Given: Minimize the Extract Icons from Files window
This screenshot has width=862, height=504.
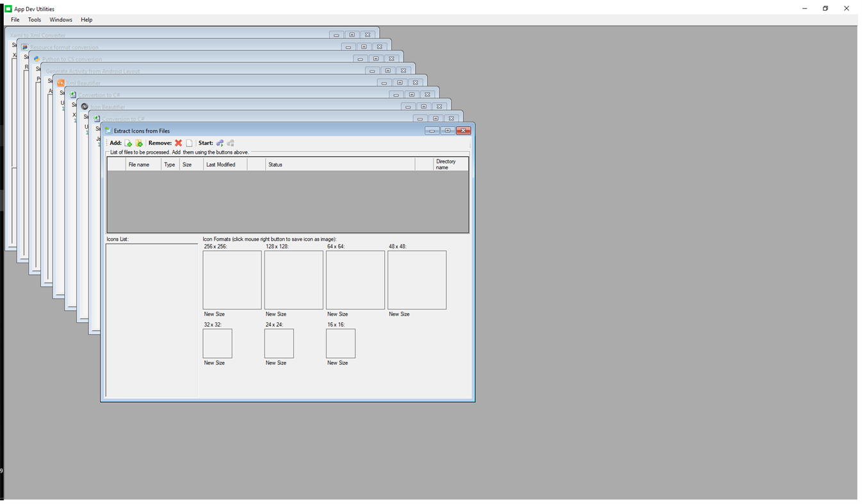Looking at the screenshot, I should pos(432,131).
